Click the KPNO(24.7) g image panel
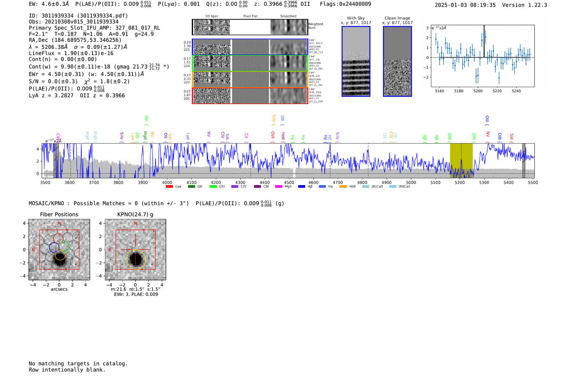The image size is (576, 392). (x=135, y=250)
